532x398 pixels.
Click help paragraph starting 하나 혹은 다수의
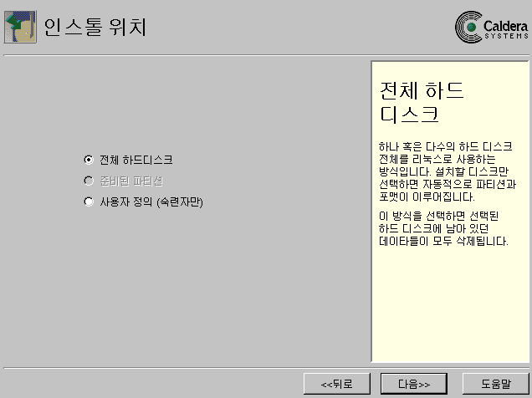click(448, 171)
